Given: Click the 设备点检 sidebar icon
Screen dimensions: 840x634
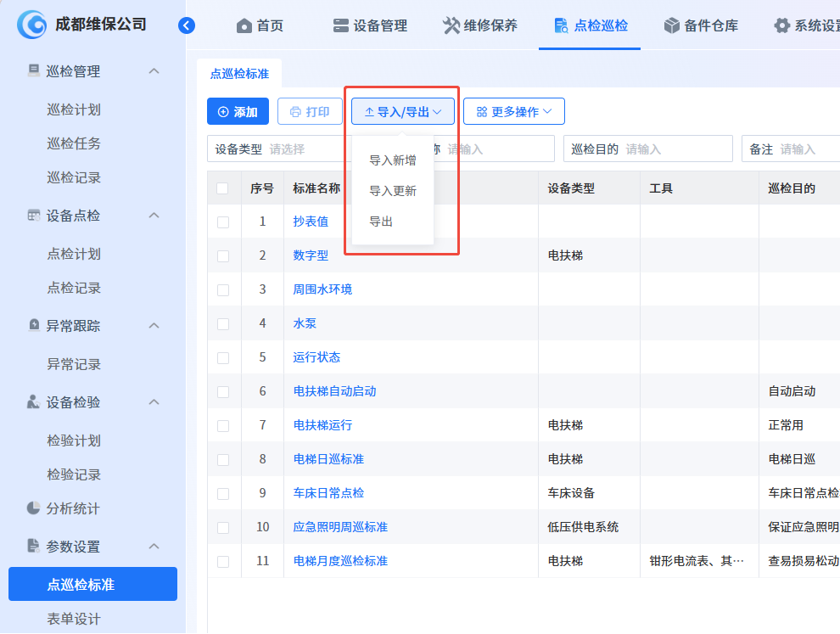Looking at the screenshot, I should click(34, 215).
